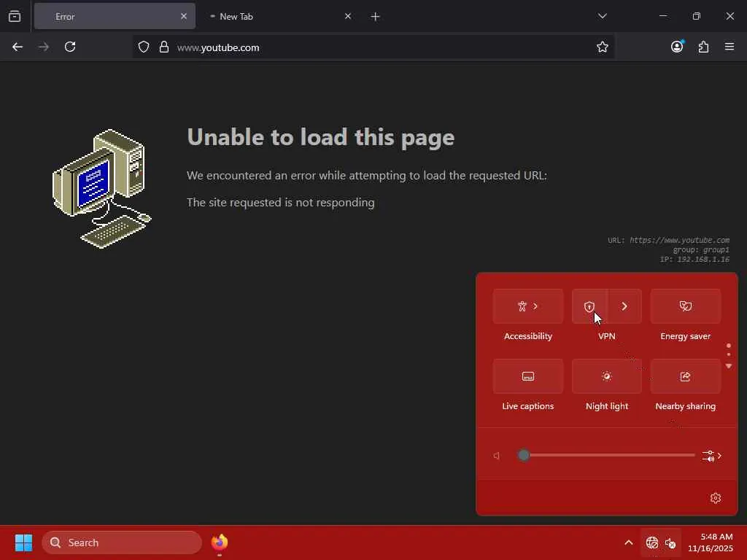The image size is (747, 560).
Task: Click the muted speaker icon in the tray
Action: 671,542
